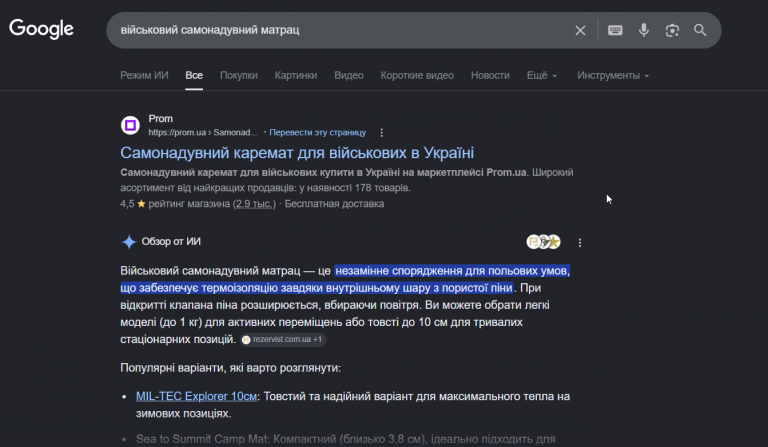The height and width of the screenshot is (447, 768).
Task: Open the MIL-TEC Explorer 10см link
Action: point(196,396)
